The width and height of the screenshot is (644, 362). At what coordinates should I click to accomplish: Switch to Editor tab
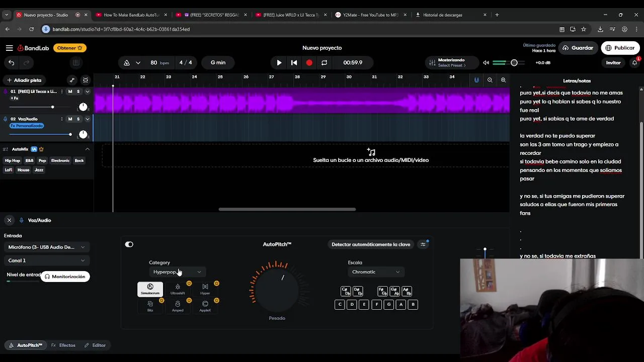pos(95,345)
